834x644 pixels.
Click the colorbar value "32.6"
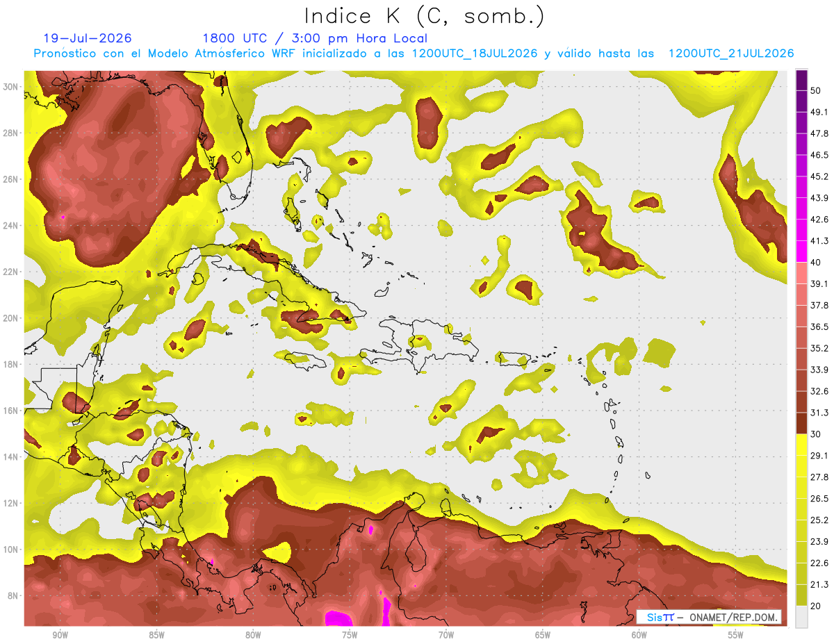[820, 391]
